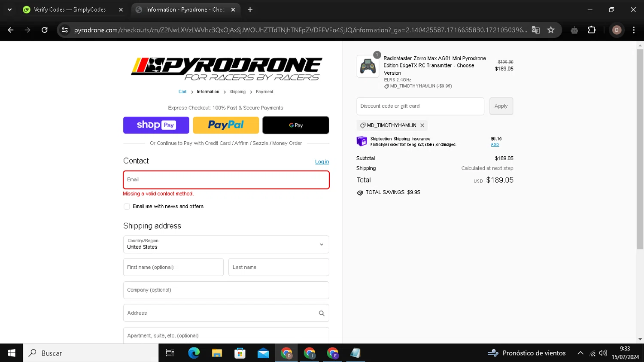Click the address search magnifier icon
Viewport: 644px width, 362px height.
[x=322, y=313]
